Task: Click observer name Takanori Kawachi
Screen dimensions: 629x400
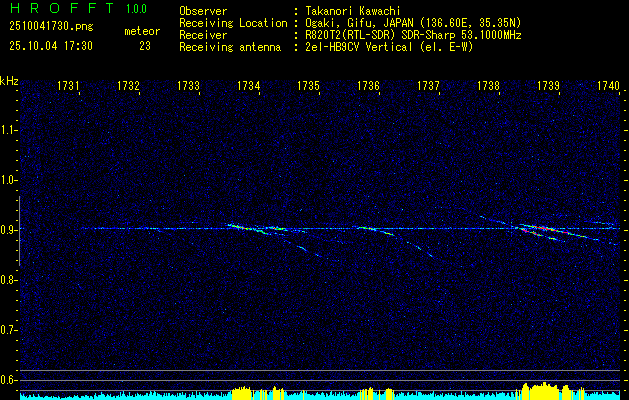Action: pyautogui.click(x=353, y=11)
